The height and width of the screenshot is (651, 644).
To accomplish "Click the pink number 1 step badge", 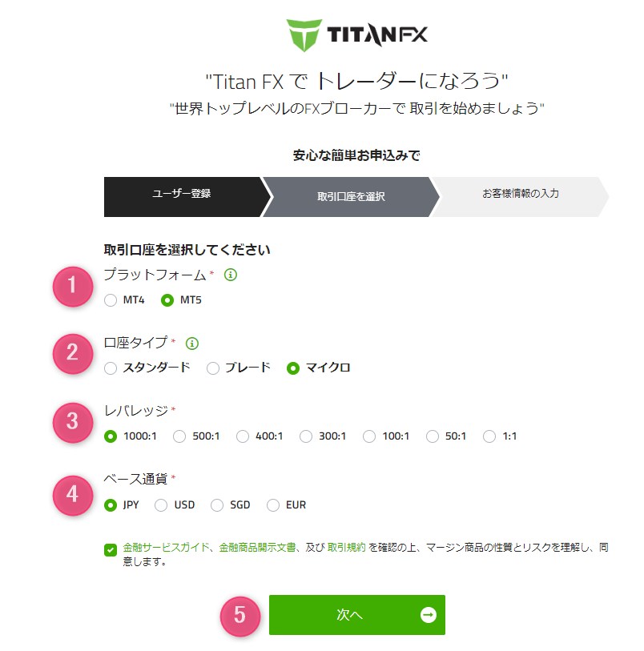I will (71, 286).
